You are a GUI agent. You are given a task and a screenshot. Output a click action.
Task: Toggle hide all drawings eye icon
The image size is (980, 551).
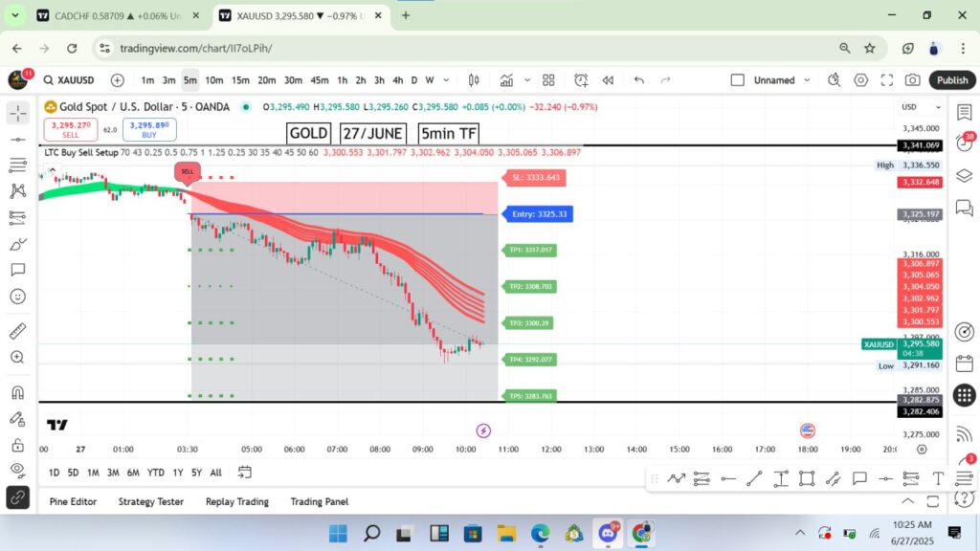pos(18,470)
